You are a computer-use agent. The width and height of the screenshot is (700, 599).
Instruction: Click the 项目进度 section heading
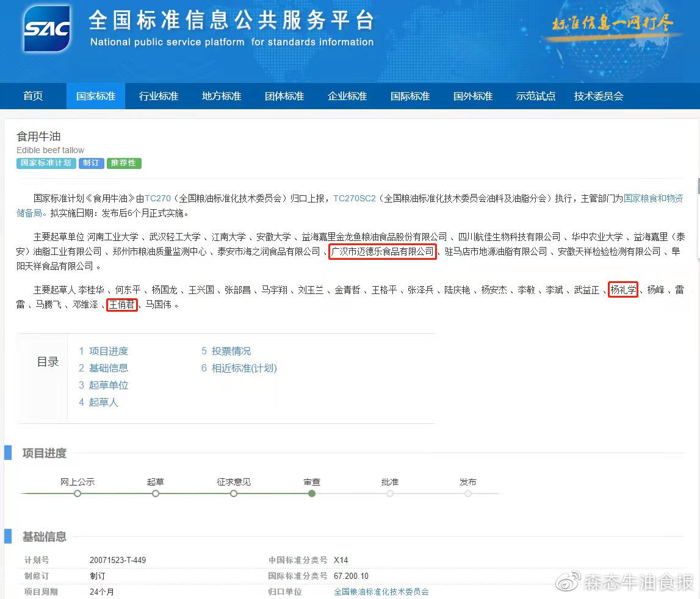pyautogui.click(x=44, y=453)
